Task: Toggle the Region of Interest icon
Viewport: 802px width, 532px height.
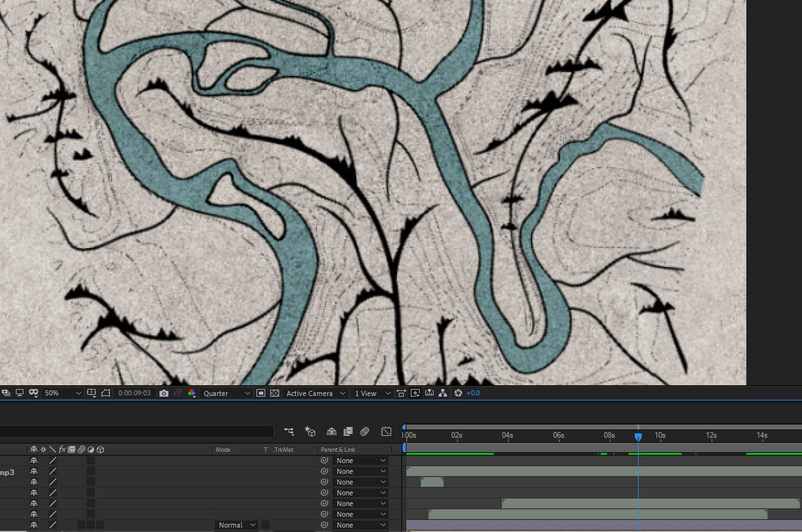Action: point(260,393)
